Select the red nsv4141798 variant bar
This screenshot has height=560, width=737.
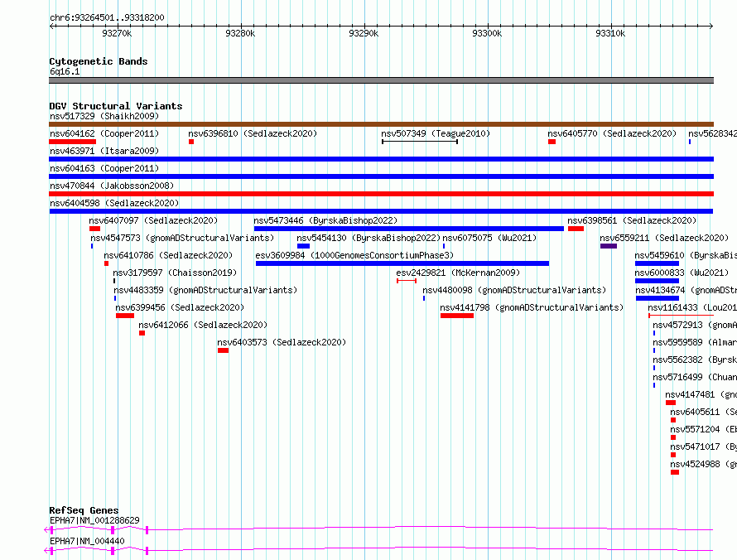[x=457, y=316]
